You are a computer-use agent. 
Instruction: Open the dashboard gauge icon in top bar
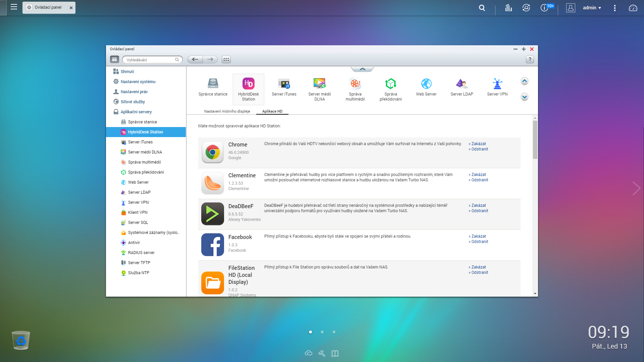[x=633, y=8]
